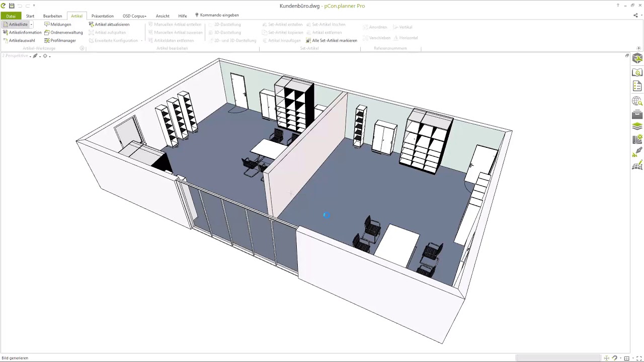Open the globe search sidebar icon
Screen dimensions: 644x362
pos(637,101)
